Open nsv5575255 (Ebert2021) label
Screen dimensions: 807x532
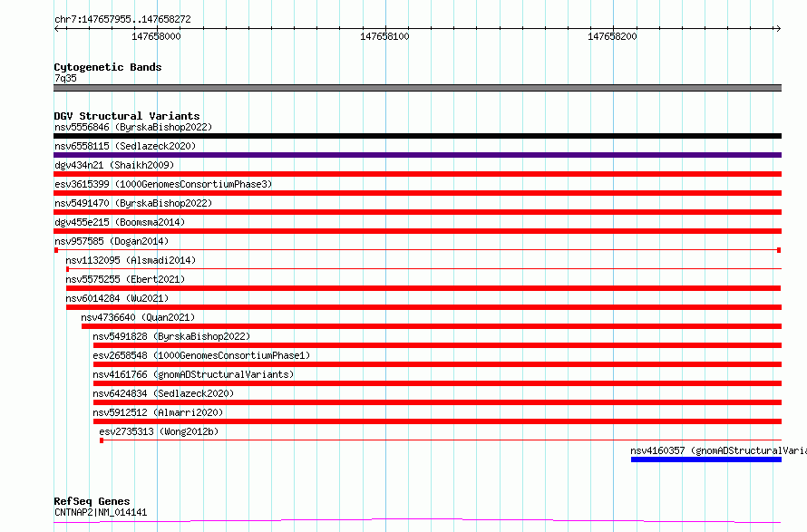tap(125, 279)
